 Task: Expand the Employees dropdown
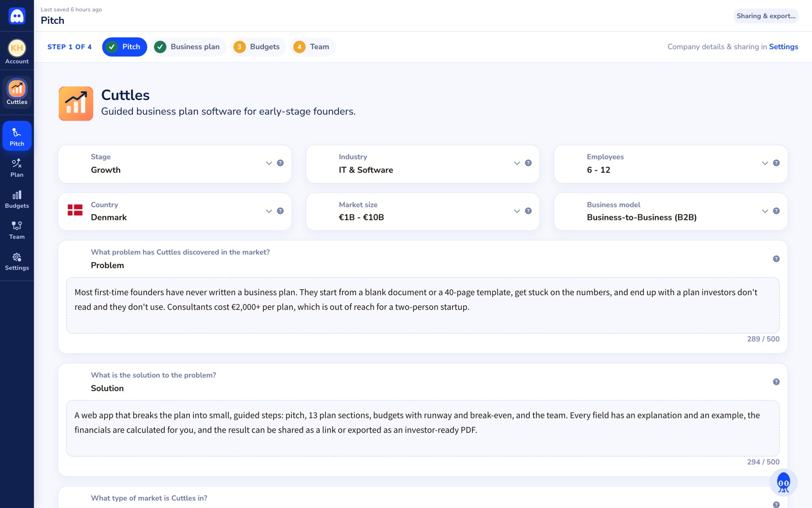point(765,163)
